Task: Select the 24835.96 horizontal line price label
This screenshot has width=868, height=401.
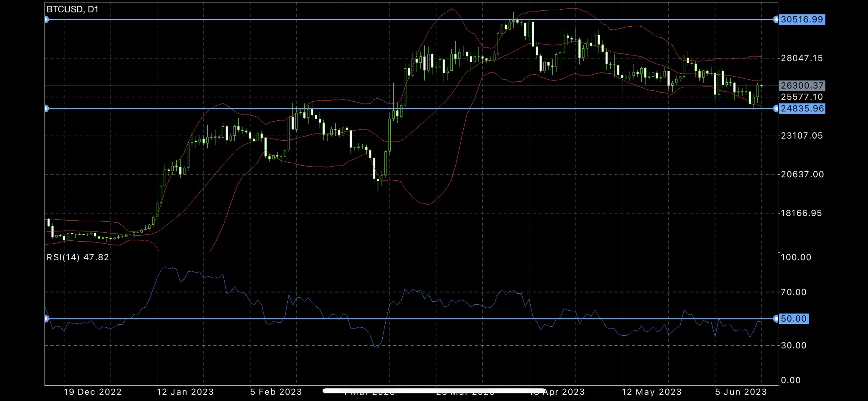Action: (x=801, y=109)
